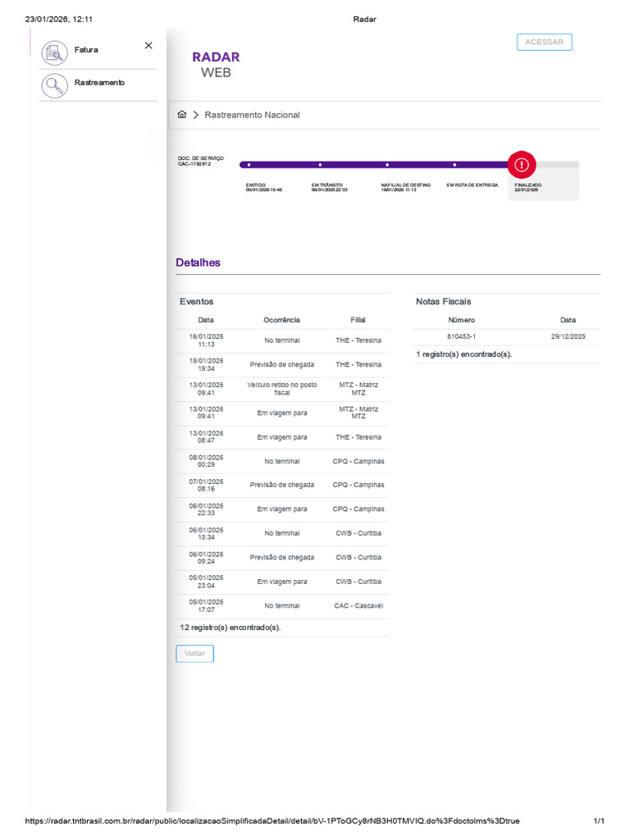Click the Em Rota de Entrega point

(x=454, y=165)
